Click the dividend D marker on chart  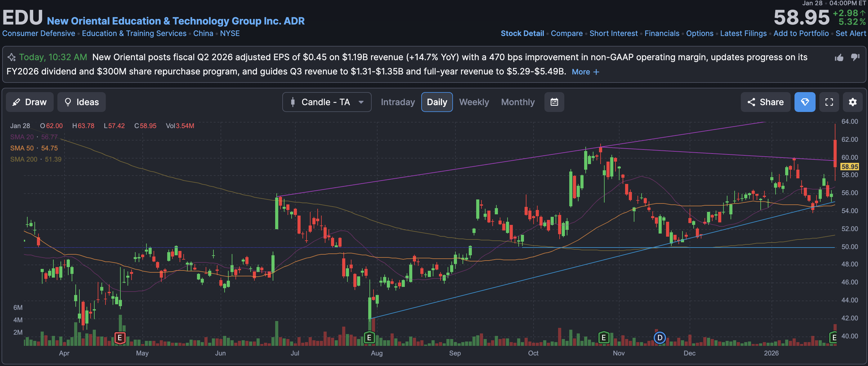[x=660, y=338]
